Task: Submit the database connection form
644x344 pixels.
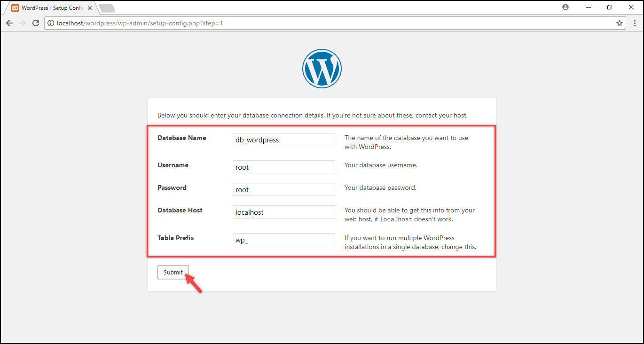Action: point(173,272)
